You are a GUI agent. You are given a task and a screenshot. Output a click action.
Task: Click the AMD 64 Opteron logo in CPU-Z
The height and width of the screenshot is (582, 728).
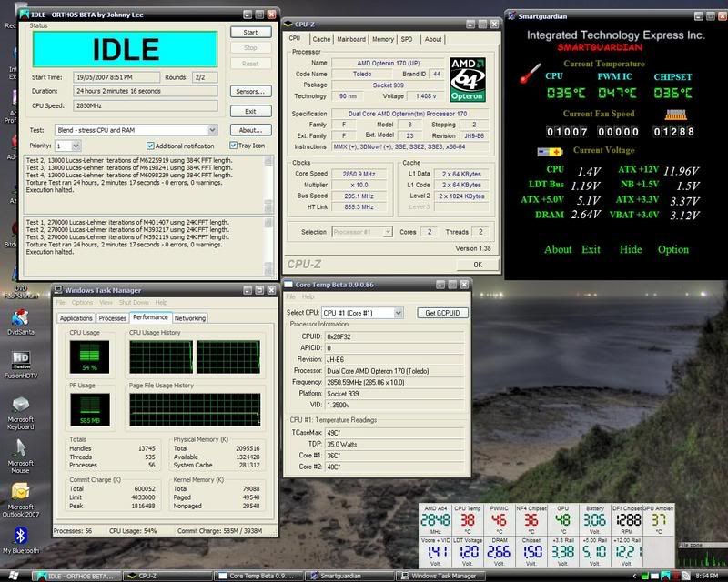(468, 79)
